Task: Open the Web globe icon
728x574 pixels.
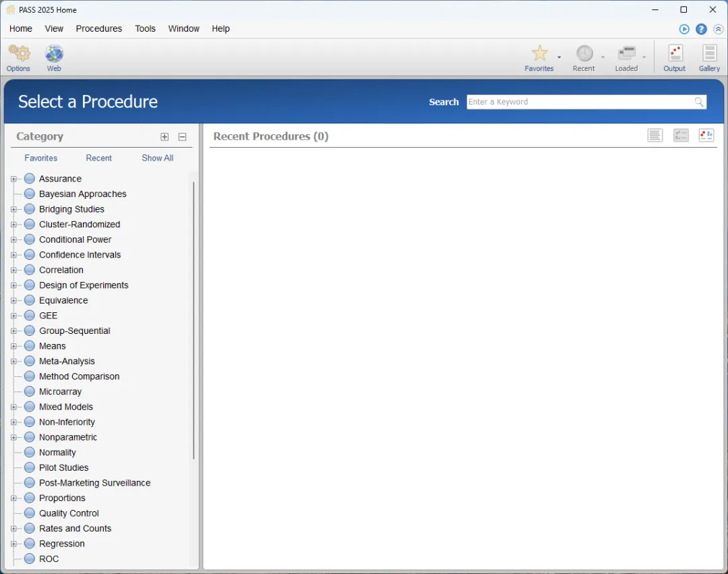Action: pyautogui.click(x=54, y=54)
